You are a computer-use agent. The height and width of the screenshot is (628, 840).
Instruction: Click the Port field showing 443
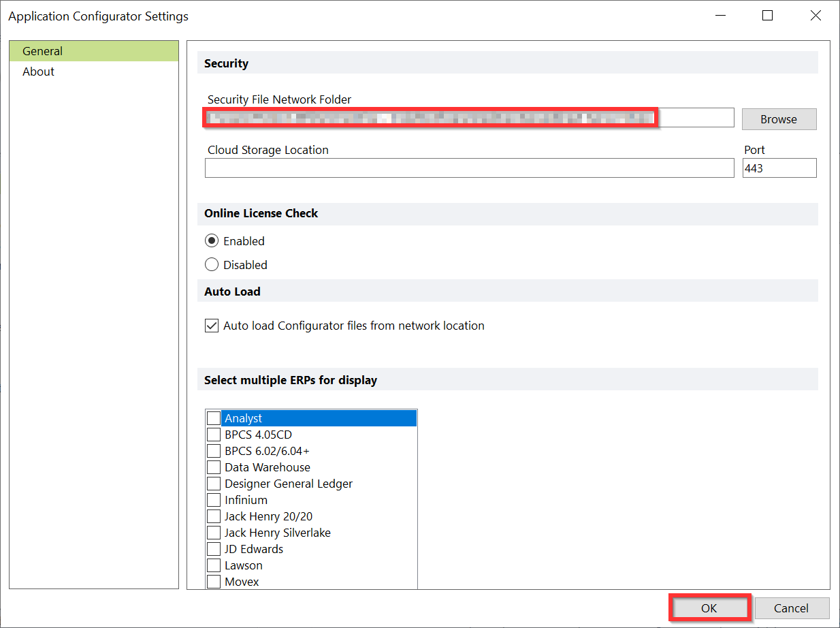pyautogui.click(x=779, y=168)
